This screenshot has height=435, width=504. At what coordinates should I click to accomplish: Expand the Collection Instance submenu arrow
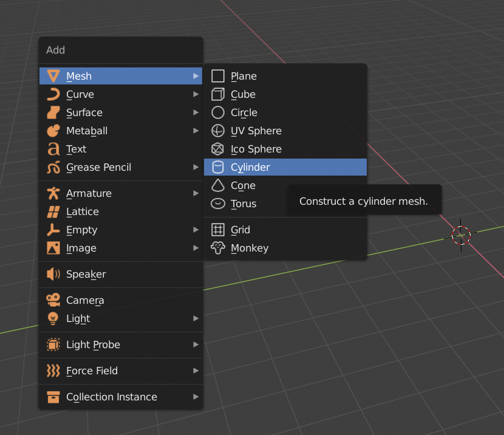pyautogui.click(x=196, y=397)
